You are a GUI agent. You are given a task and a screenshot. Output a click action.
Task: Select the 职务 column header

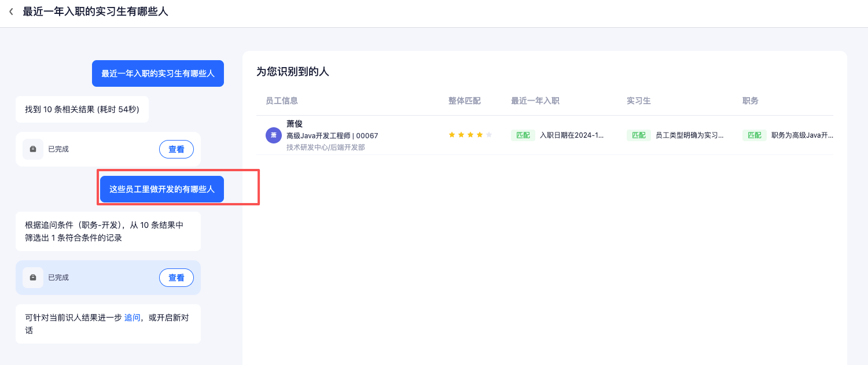pyautogui.click(x=750, y=101)
